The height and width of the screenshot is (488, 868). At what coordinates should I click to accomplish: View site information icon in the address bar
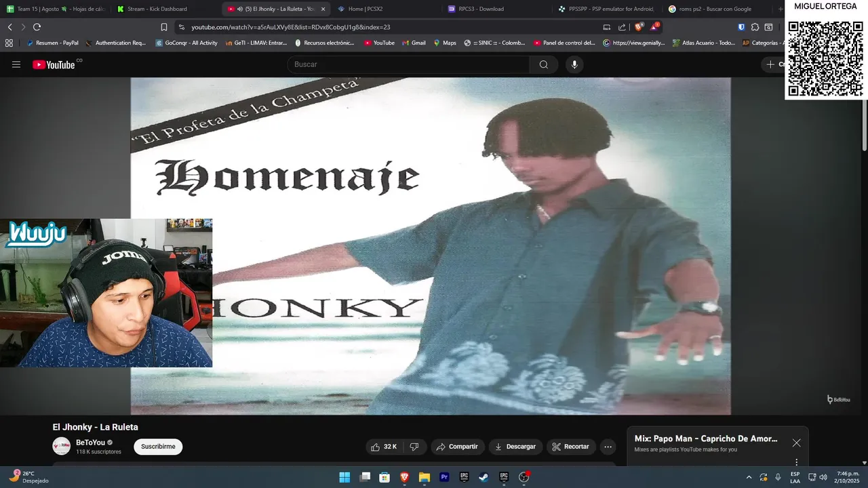[x=181, y=27]
